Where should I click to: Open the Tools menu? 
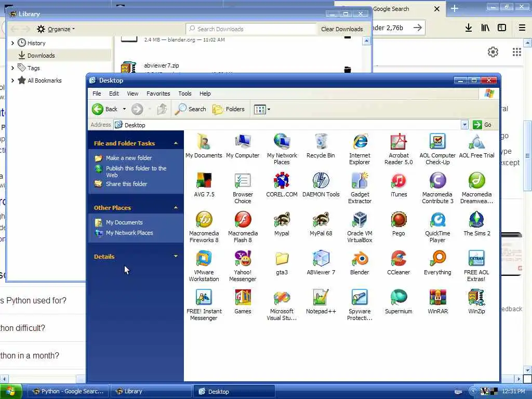click(x=185, y=94)
